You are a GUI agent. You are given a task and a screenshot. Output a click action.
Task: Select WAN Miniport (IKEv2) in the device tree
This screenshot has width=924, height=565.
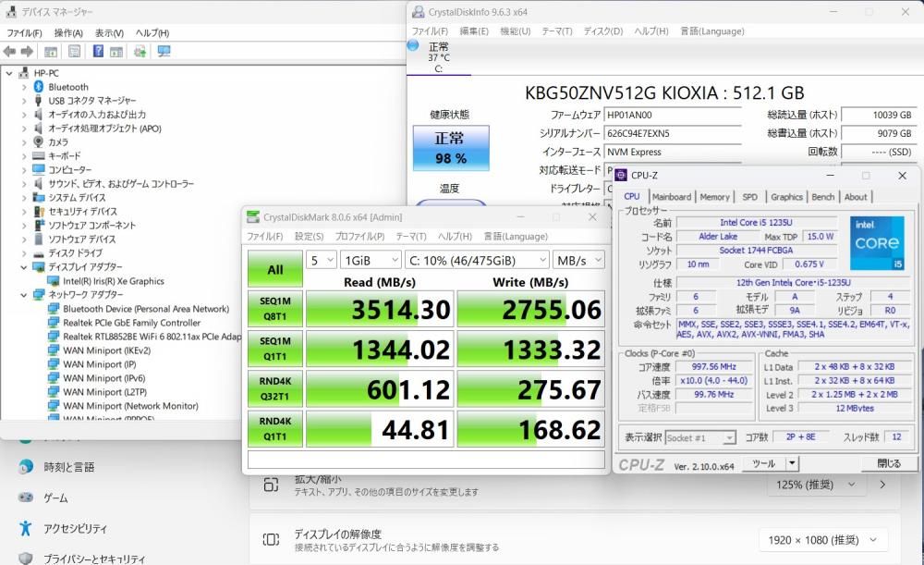106,350
